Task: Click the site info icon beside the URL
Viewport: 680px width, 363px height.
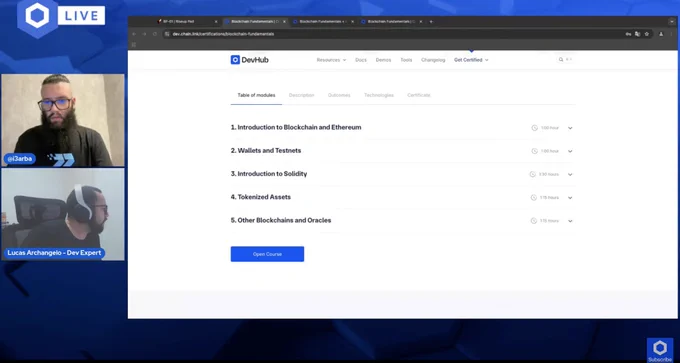Action: (x=167, y=34)
